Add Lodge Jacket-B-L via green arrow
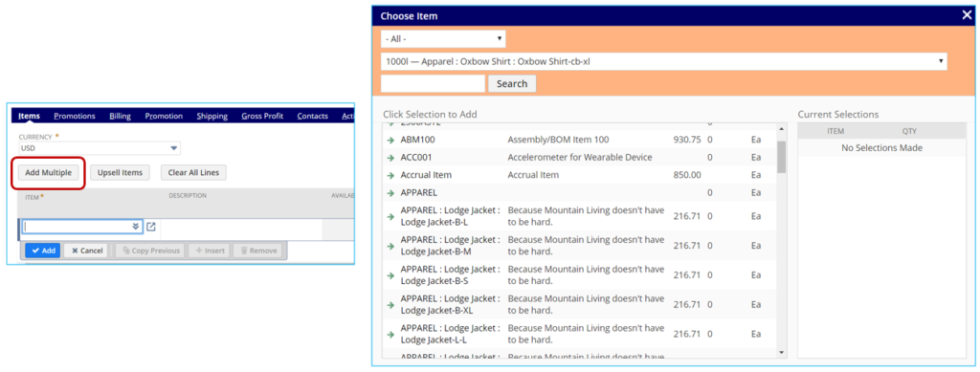The width and height of the screenshot is (980, 372). 390,216
